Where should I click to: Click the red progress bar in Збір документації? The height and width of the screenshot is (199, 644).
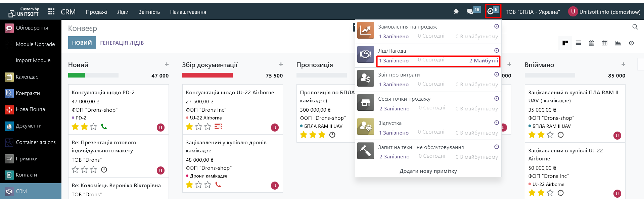tap(207, 75)
